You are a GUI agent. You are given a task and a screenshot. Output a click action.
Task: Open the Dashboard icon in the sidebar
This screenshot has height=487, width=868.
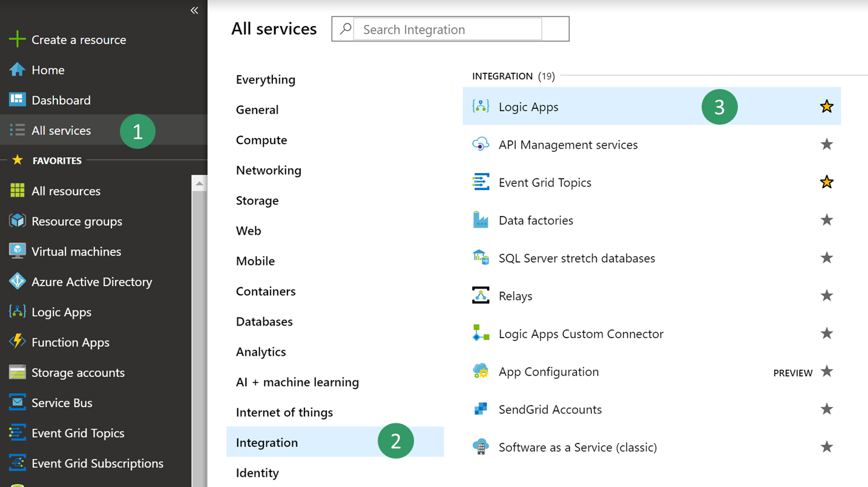17,100
